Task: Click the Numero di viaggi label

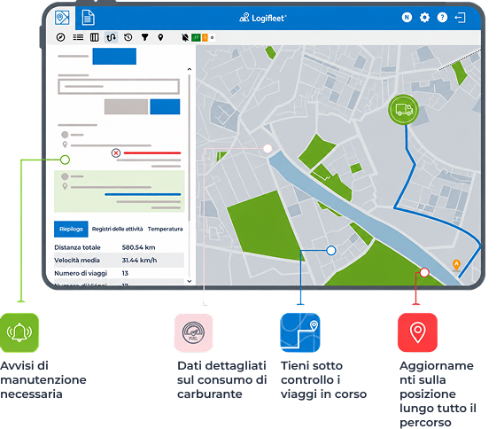Action: (x=81, y=273)
